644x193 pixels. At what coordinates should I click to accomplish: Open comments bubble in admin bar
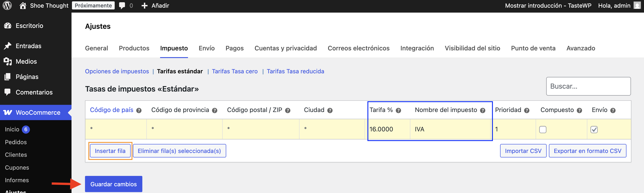pos(122,5)
